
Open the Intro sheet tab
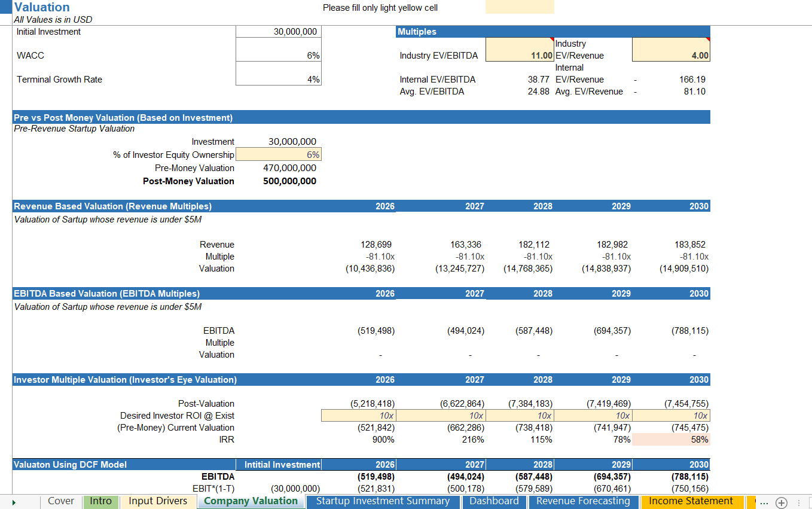pos(100,501)
